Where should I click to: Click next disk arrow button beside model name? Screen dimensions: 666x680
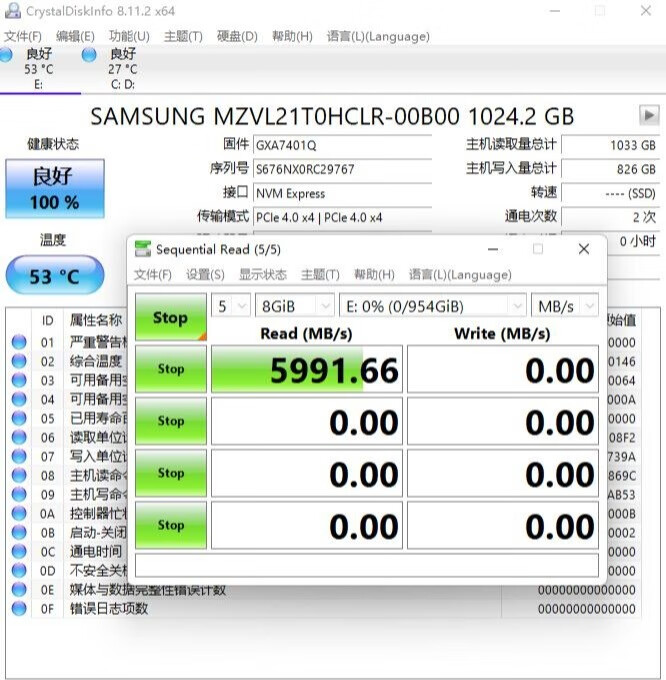tap(649, 115)
